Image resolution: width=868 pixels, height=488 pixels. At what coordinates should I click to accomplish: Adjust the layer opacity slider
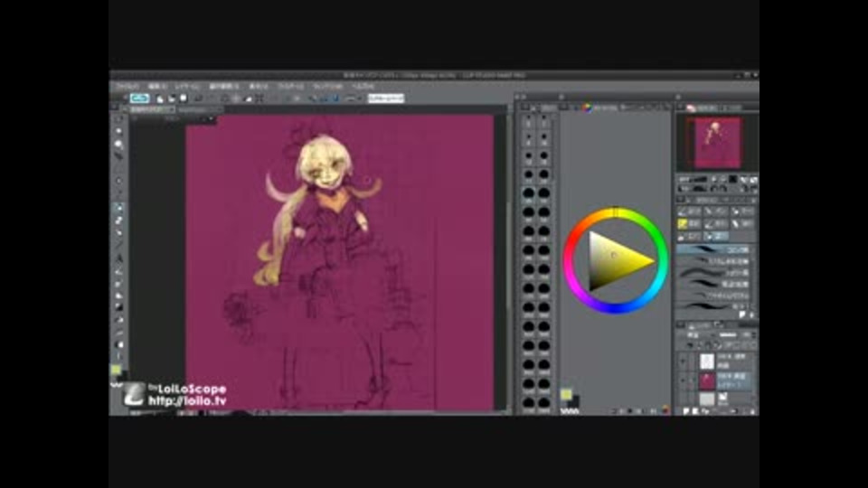(730, 335)
